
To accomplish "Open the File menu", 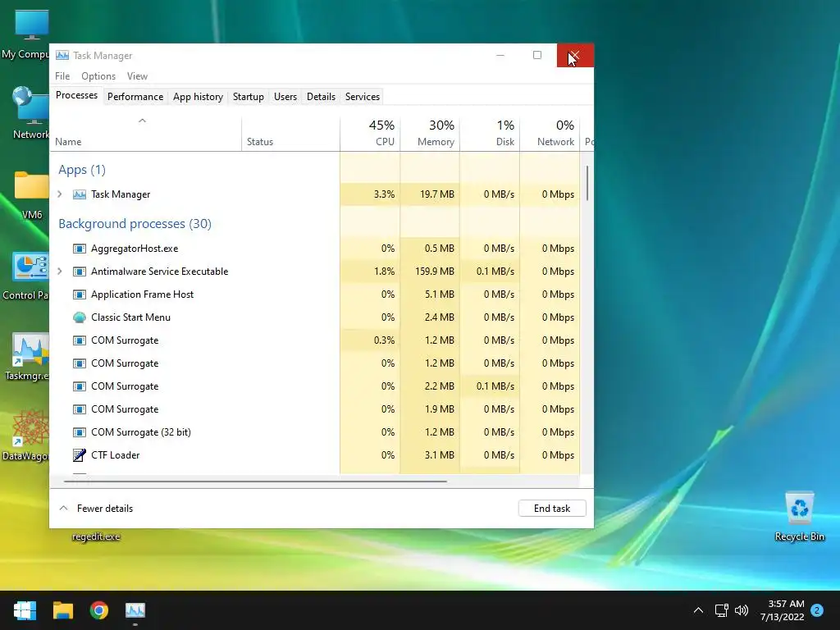I will pos(62,76).
